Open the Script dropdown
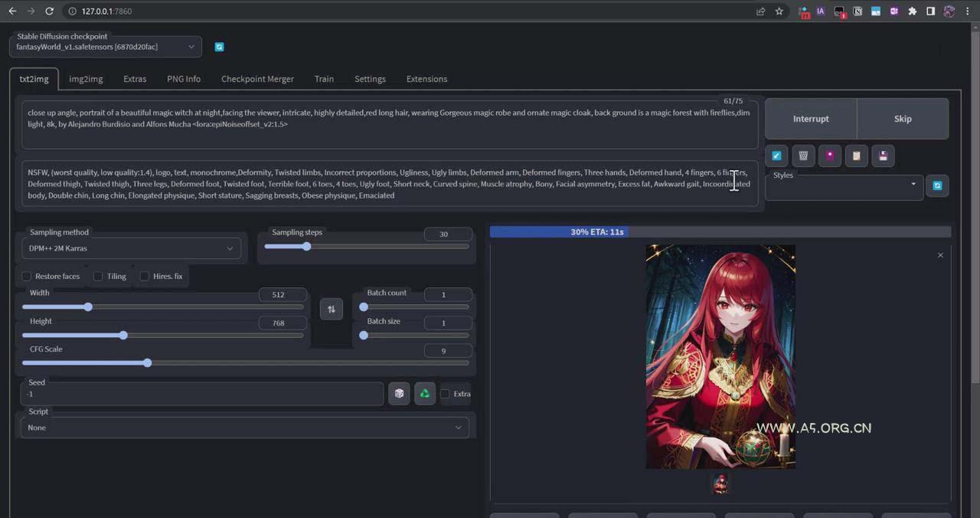This screenshot has width=980, height=518. [x=245, y=428]
